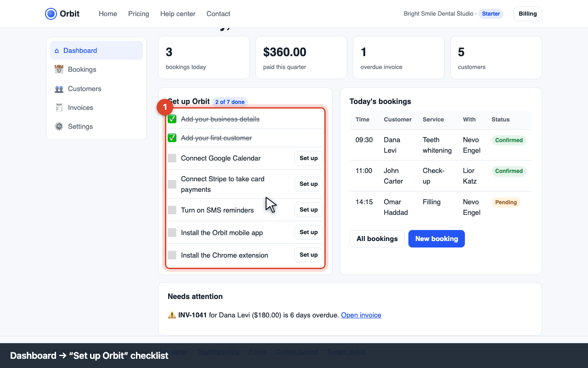Check the Turn on SMS reminders box

coord(172,210)
